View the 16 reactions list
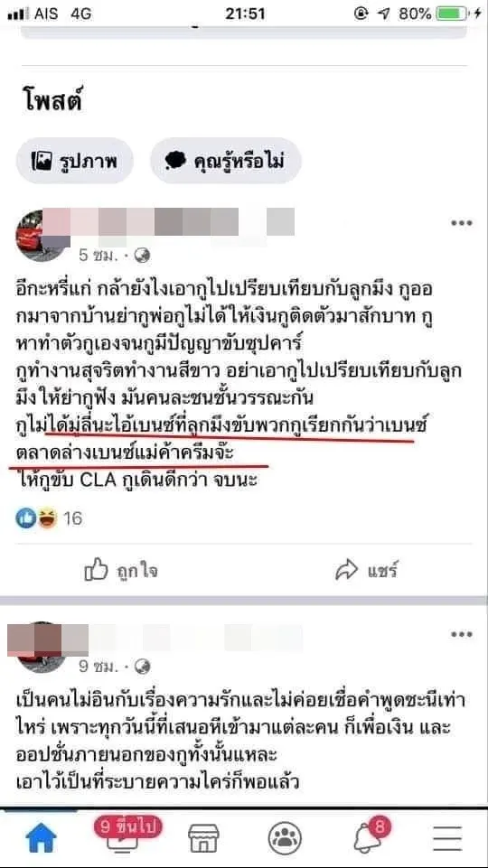Screen dimensions: 488x868 49,518
